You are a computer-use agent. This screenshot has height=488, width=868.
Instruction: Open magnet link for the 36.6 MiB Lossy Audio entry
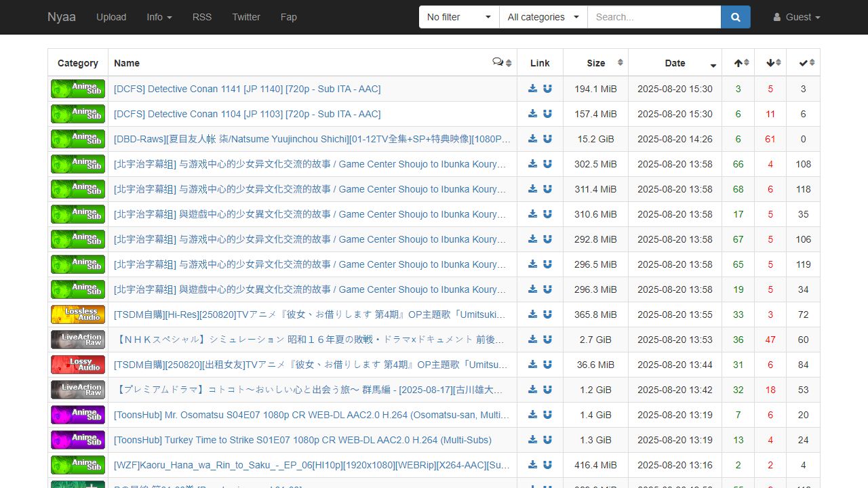point(547,364)
